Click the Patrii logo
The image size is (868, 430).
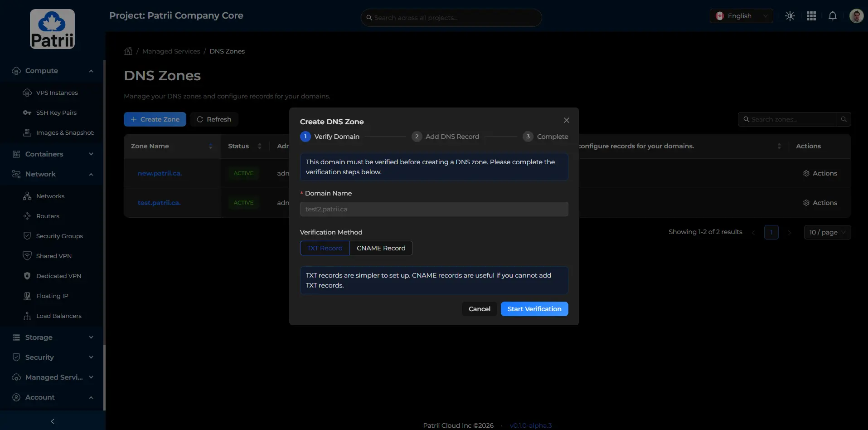(x=53, y=29)
